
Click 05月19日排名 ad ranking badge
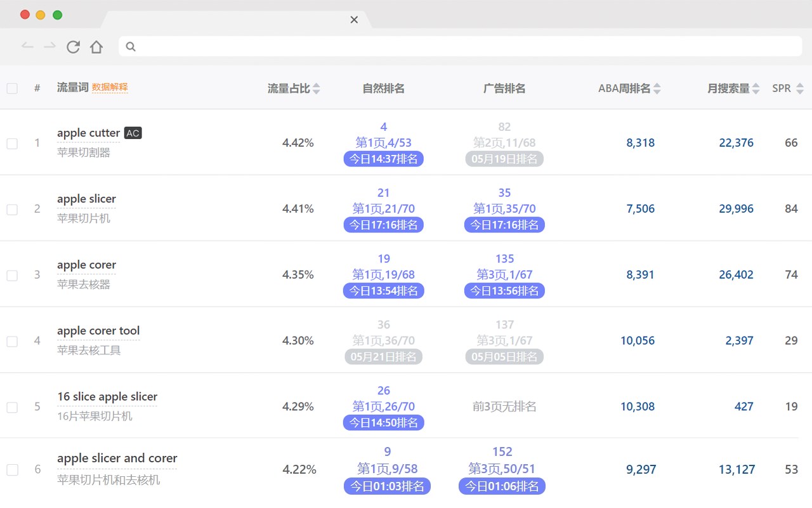pyautogui.click(x=504, y=159)
